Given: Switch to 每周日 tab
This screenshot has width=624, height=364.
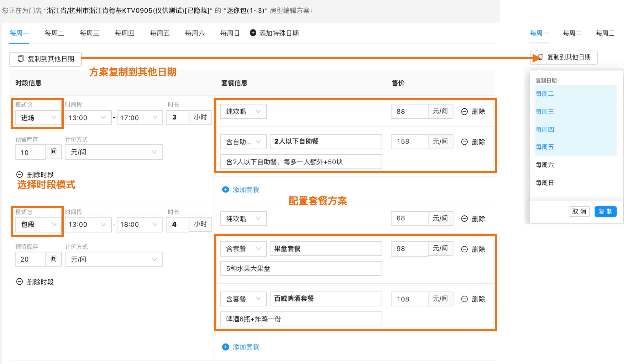Looking at the screenshot, I should (230, 33).
